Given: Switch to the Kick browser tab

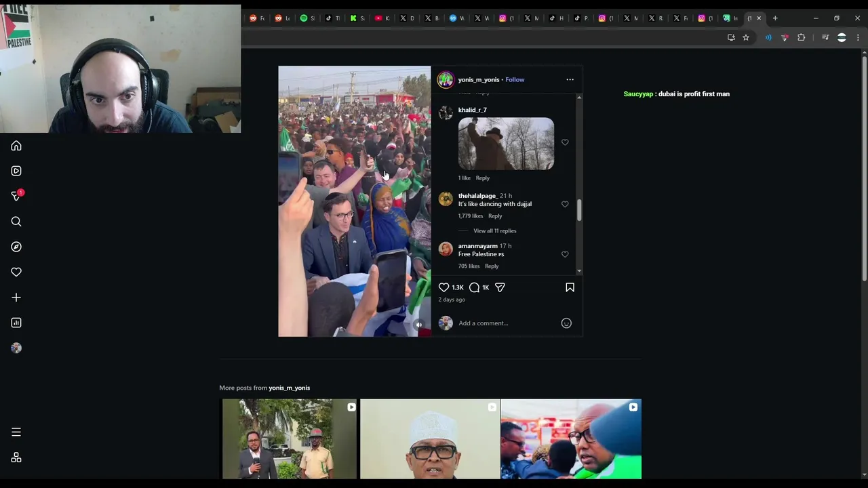Looking at the screenshot, I should 357,18.
